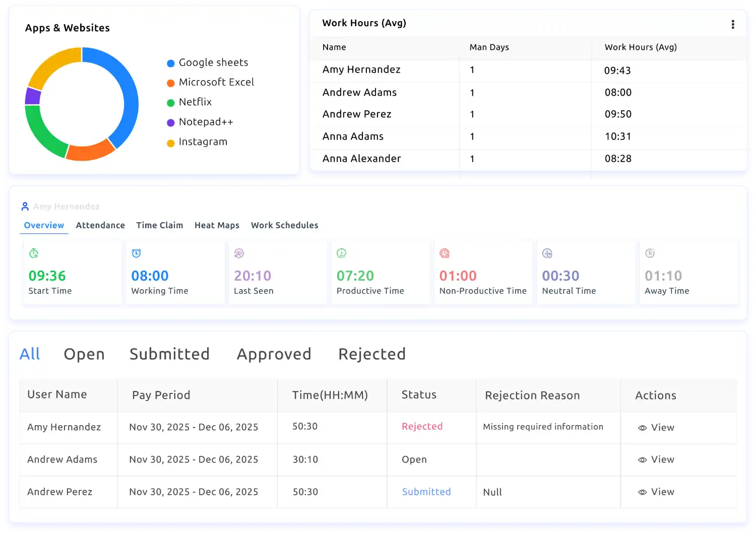This screenshot has width=756, height=535.
Task: Toggle the Google sheets legend dot
Action: click(x=170, y=62)
